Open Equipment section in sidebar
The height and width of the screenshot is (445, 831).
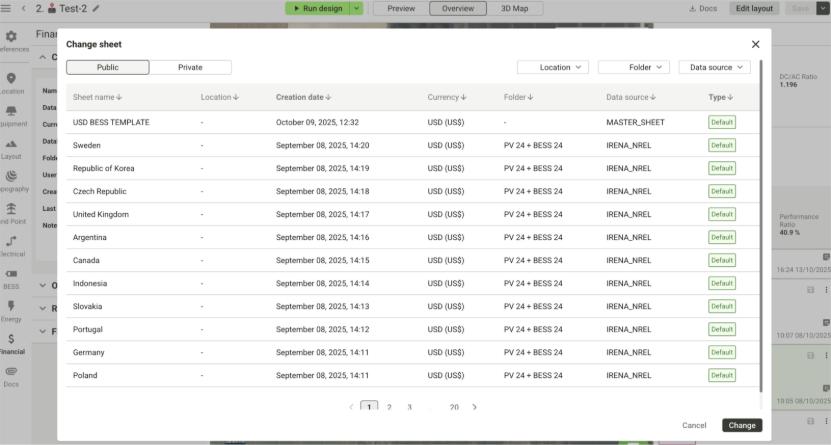pyautogui.click(x=11, y=116)
